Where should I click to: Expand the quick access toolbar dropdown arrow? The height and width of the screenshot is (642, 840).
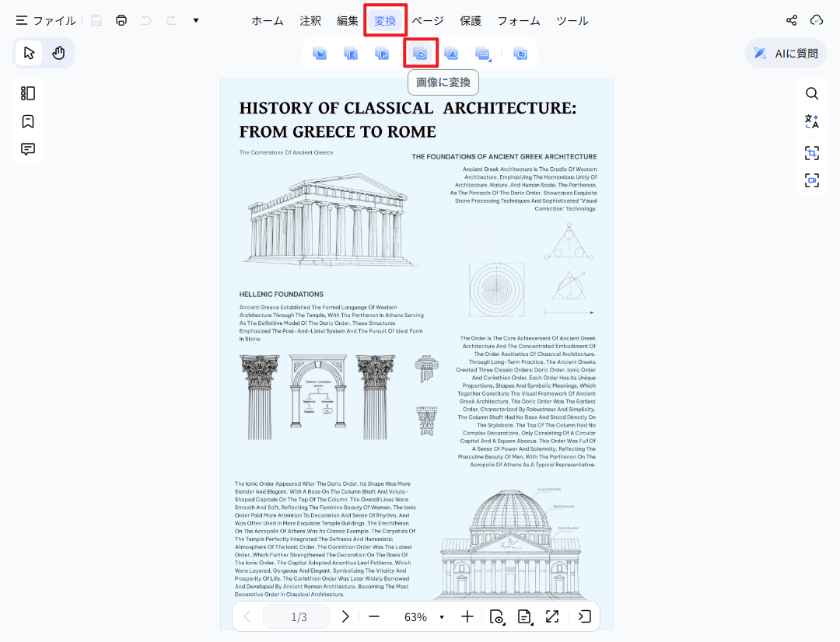(196, 20)
